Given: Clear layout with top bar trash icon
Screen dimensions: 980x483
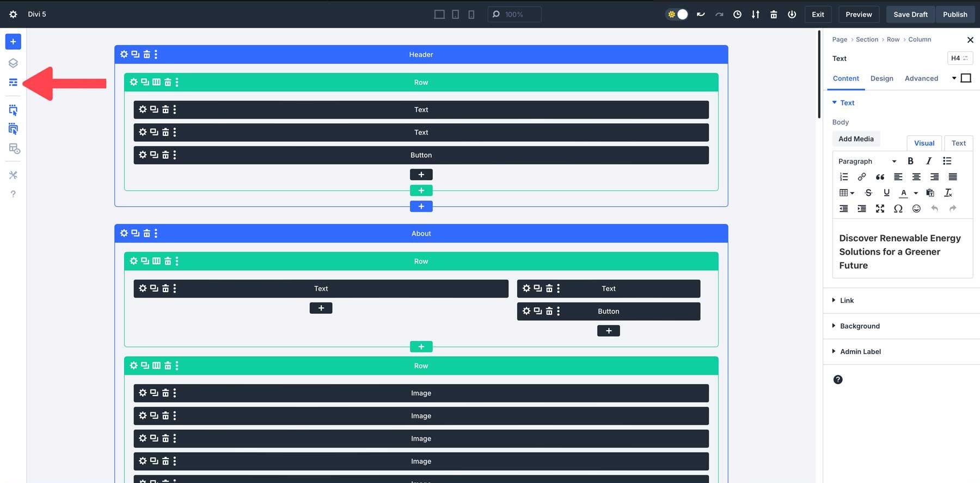Looking at the screenshot, I should [774, 14].
